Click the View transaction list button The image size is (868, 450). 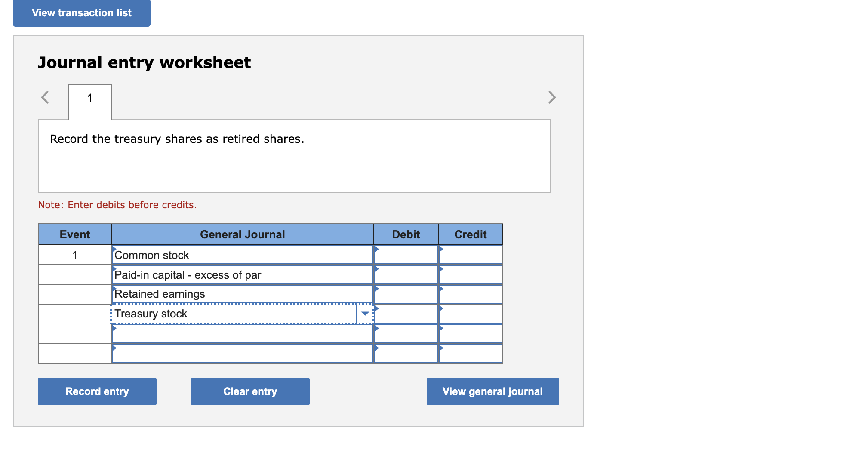pos(81,12)
